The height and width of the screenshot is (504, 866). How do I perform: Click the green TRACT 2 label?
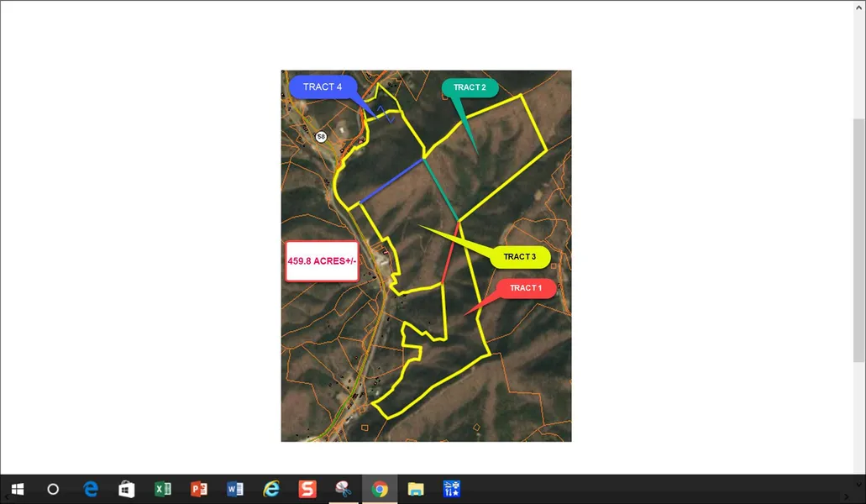point(470,87)
